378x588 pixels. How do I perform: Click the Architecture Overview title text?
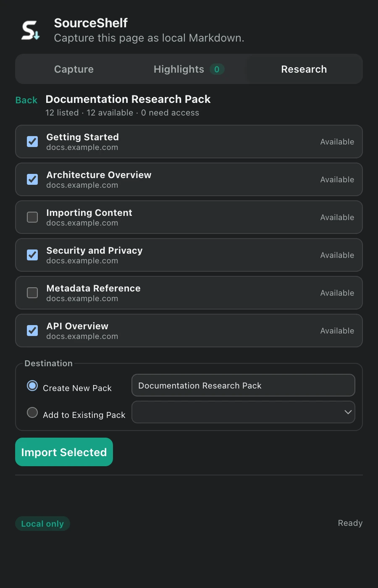tap(99, 175)
